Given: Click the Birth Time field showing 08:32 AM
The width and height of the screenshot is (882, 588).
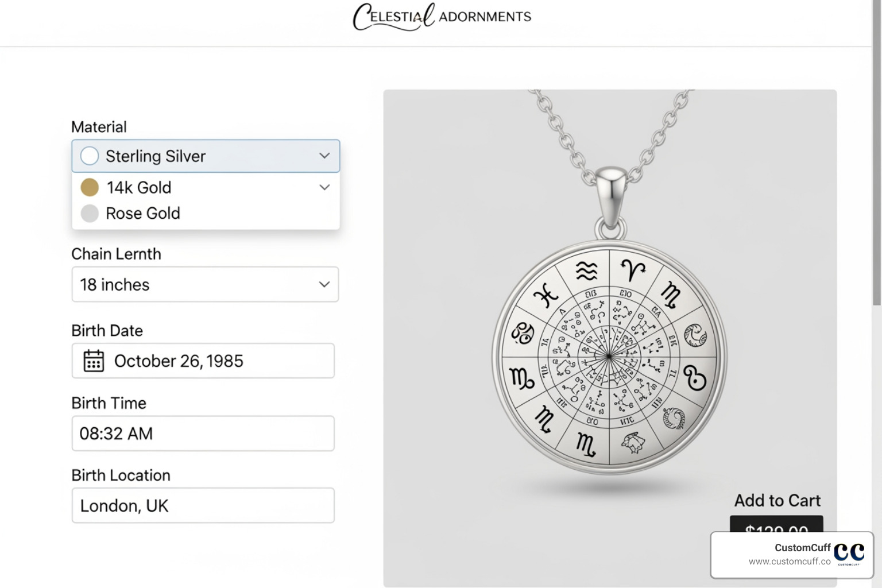Looking at the screenshot, I should [203, 434].
